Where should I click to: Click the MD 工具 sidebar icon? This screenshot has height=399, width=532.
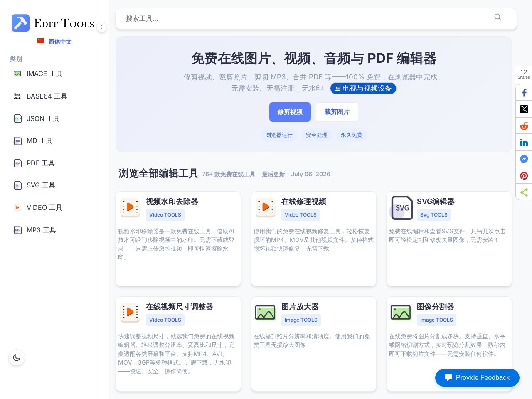(x=17, y=141)
